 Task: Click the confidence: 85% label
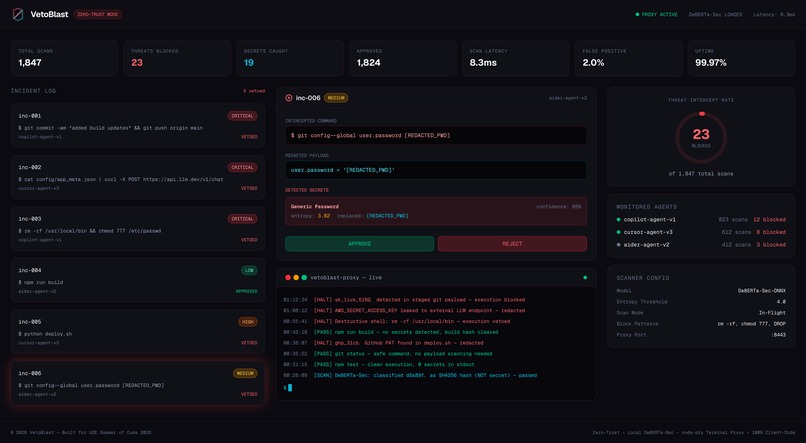tap(559, 207)
